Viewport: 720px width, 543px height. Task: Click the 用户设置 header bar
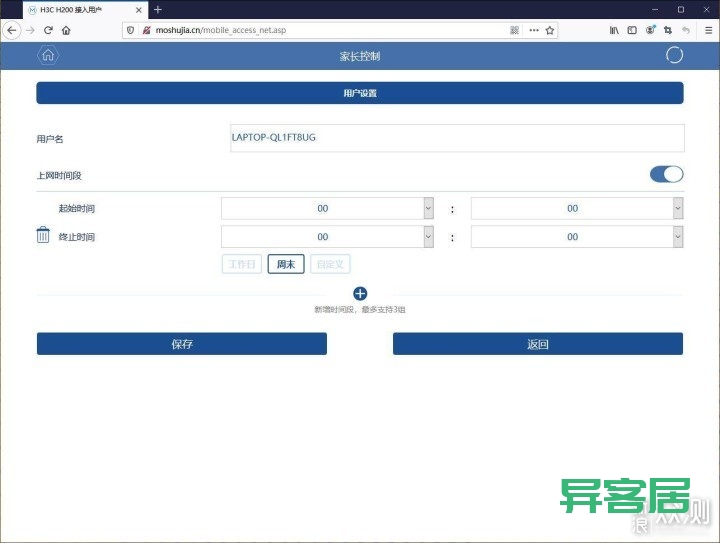[x=360, y=93]
